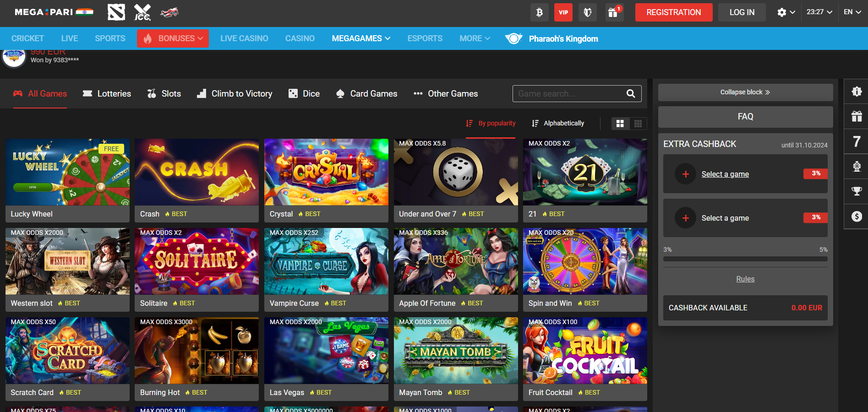
Task: Open the Solitaire game thumbnail
Action: [x=197, y=261]
